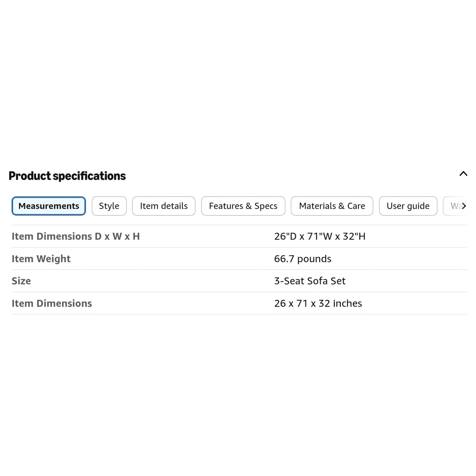Click the Item Dimensions D x W x H label
The height and width of the screenshot is (476, 476).
pyautogui.click(x=76, y=236)
